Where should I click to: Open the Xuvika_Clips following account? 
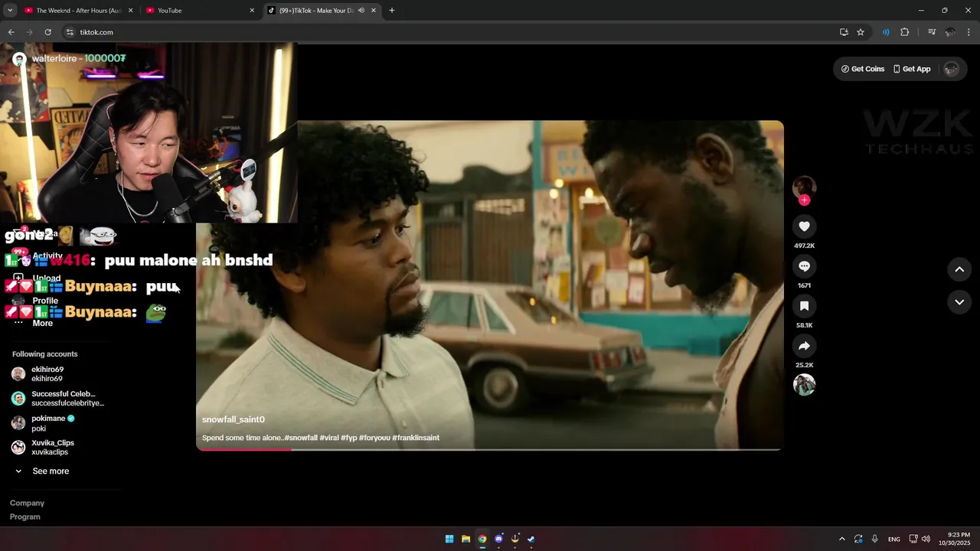coord(43,447)
